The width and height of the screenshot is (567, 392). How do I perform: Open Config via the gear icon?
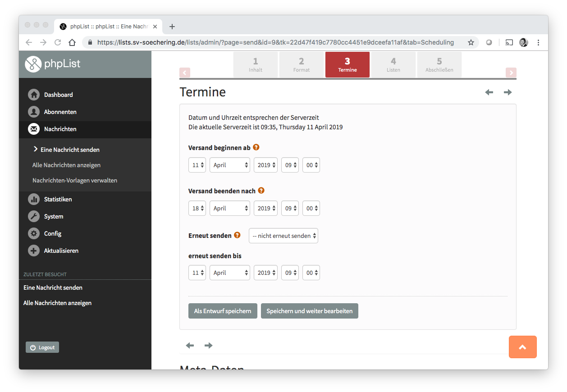point(34,233)
